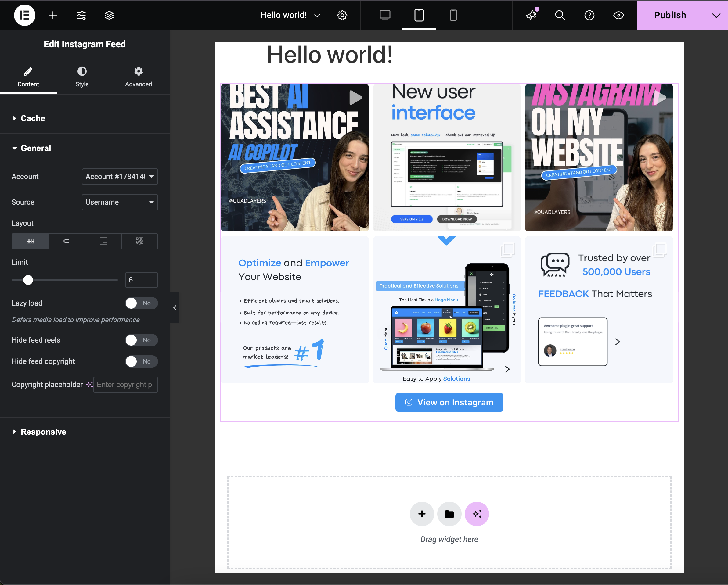Open page settings gear icon
Viewport: 728px width, 585px height.
pos(342,15)
